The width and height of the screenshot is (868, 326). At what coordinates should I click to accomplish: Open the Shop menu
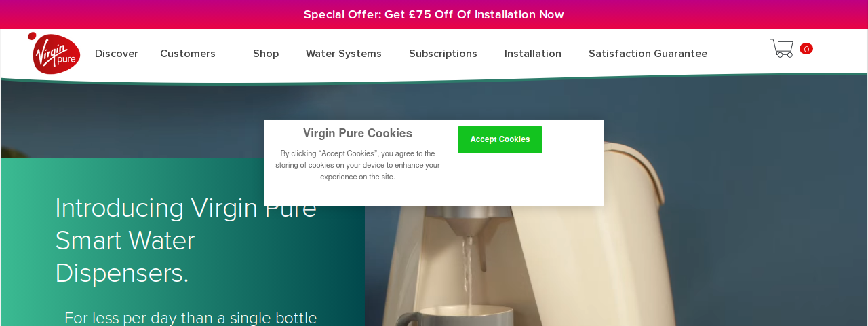coord(266,54)
